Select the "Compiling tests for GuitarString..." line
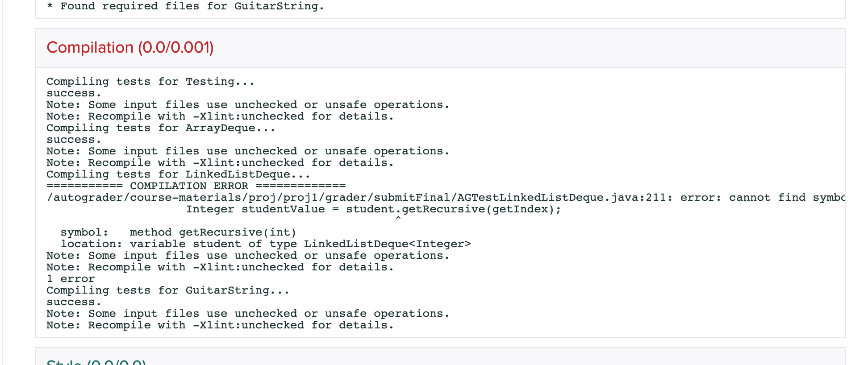The image size is (868, 365). 168,290
